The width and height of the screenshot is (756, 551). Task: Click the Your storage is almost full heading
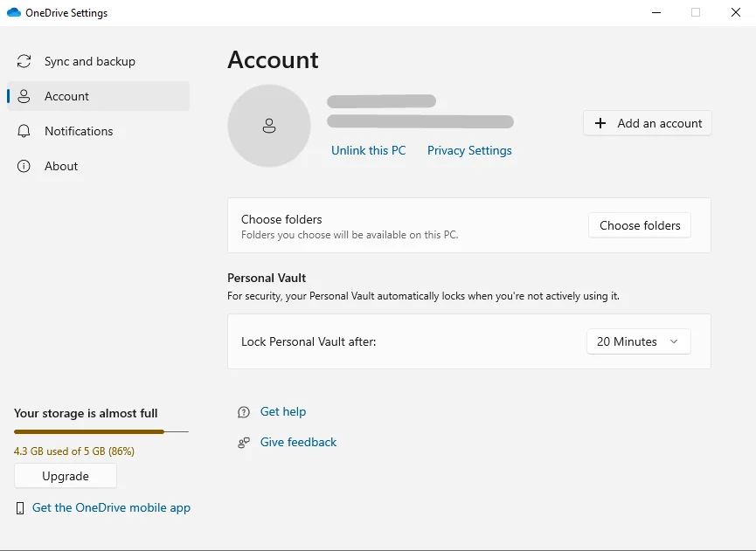tap(86, 413)
